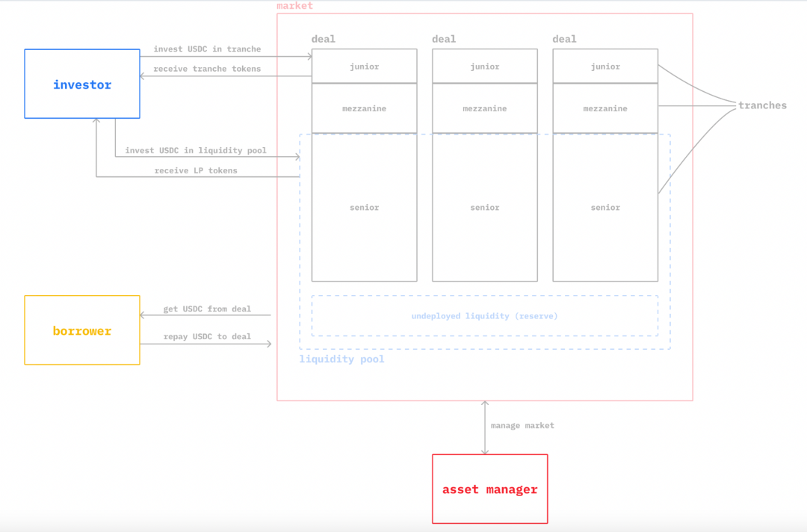Select the junior tranche in the middle deal
The width and height of the screenshot is (807, 532).
pyautogui.click(x=484, y=66)
